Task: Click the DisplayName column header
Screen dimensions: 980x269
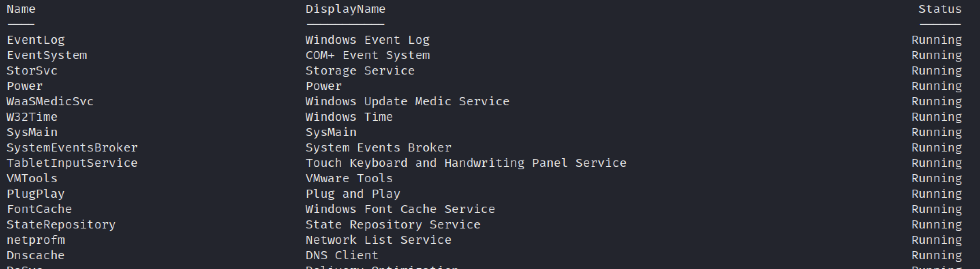Action: point(345,9)
